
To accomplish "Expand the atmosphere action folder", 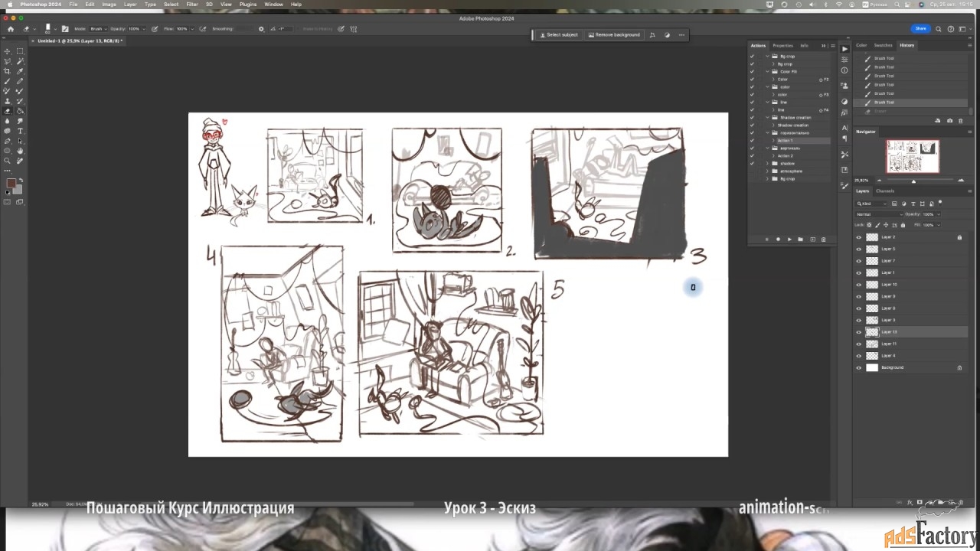I will click(x=768, y=171).
